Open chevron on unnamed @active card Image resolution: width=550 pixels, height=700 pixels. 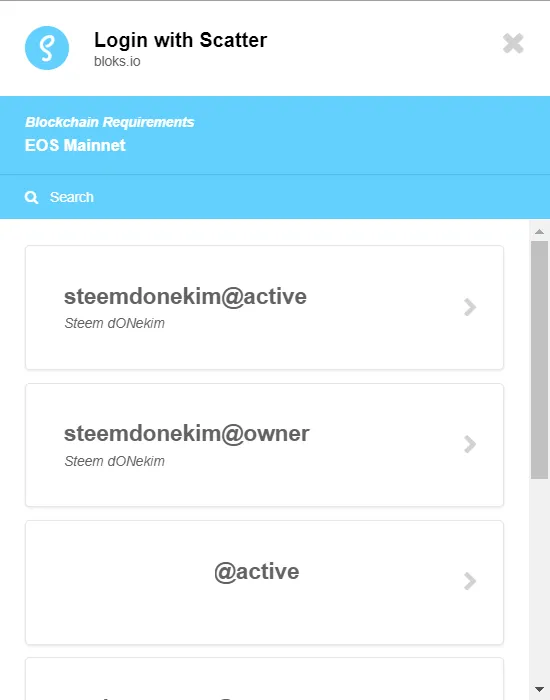coord(470,581)
